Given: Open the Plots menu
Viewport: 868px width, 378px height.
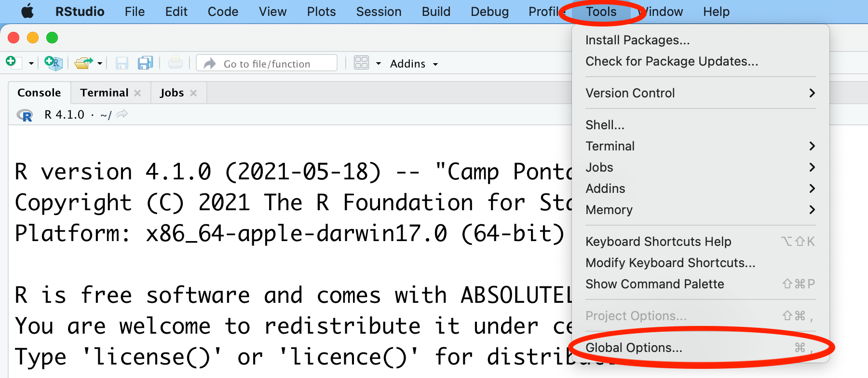Looking at the screenshot, I should (321, 12).
